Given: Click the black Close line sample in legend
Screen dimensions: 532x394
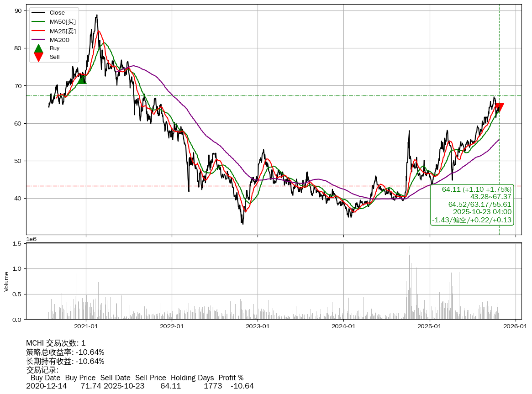Looking at the screenshot, I should [x=39, y=13].
